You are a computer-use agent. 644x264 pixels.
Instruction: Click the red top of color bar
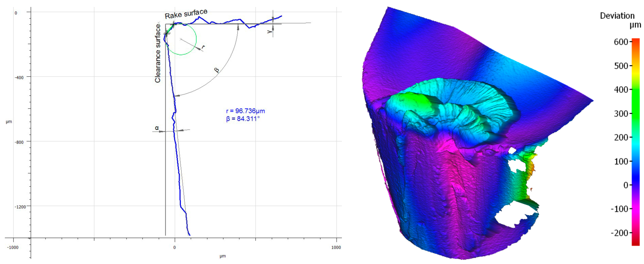(635, 41)
